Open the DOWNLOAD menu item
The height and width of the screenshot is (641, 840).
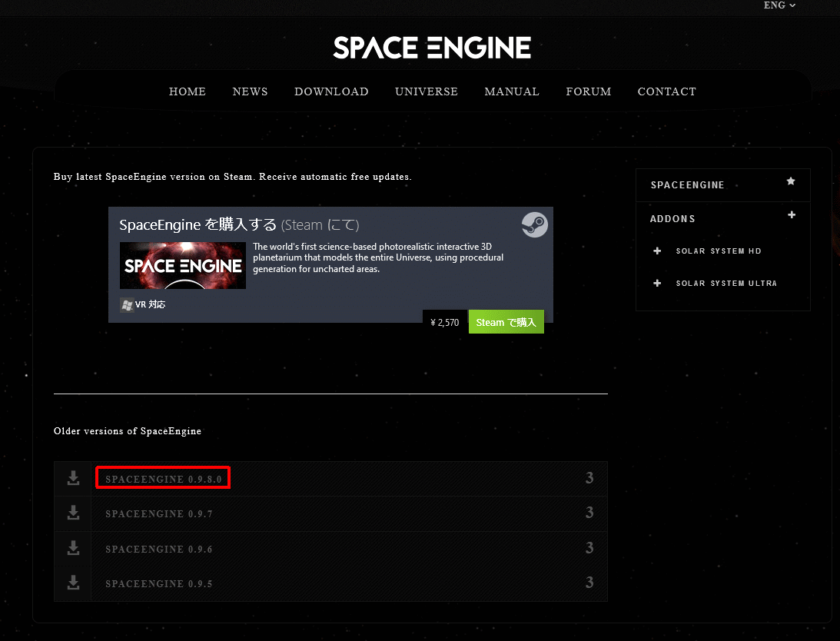click(x=331, y=91)
